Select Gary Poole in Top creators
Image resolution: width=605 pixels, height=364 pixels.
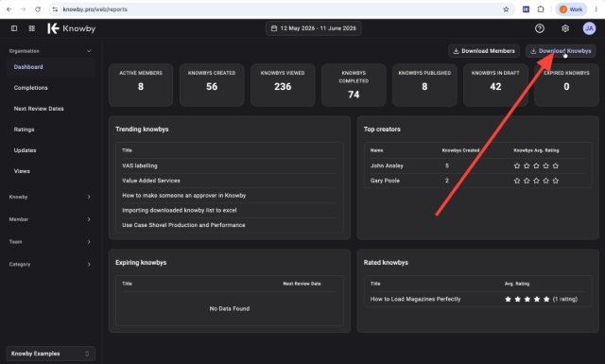[x=385, y=181]
